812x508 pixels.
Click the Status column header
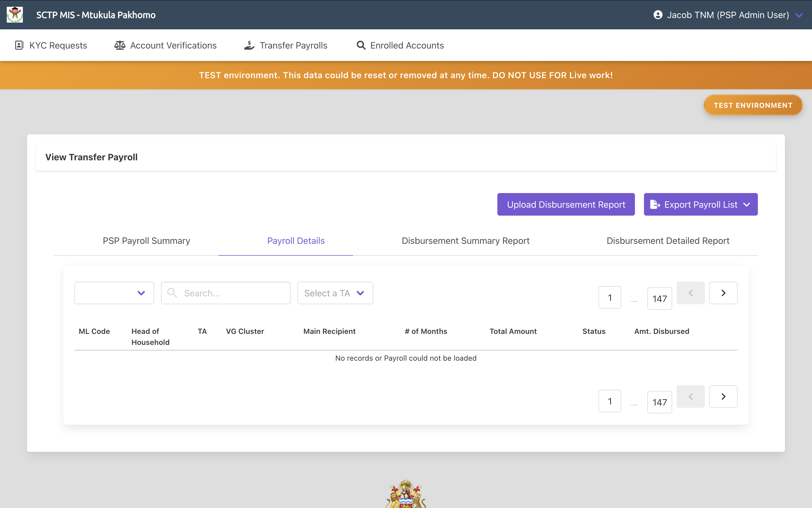click(593, 331)
